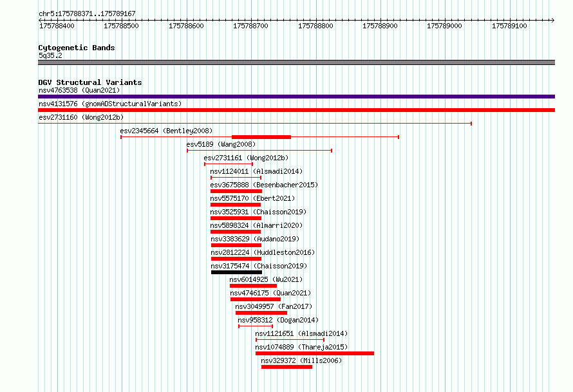Click the nsv4763538 (Quan2021) variant label
Screen dimensions: 573x392
click(x=79, y=90)
